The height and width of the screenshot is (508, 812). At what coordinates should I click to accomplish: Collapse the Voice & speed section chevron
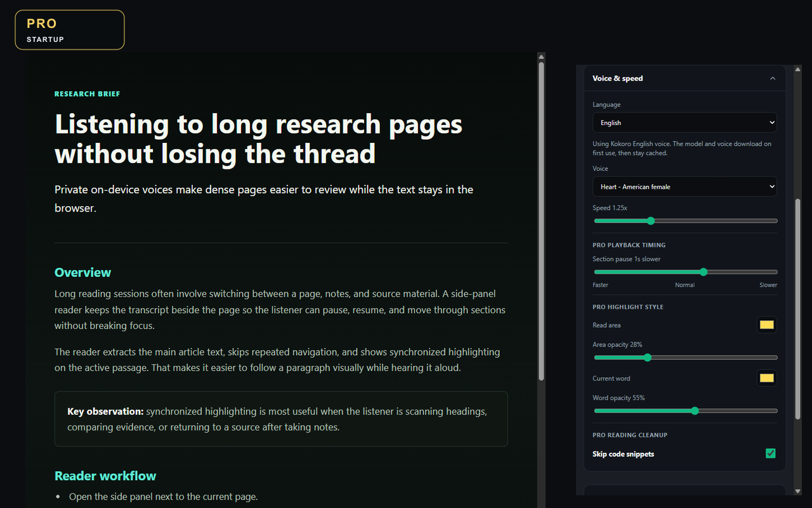(772, 79)
